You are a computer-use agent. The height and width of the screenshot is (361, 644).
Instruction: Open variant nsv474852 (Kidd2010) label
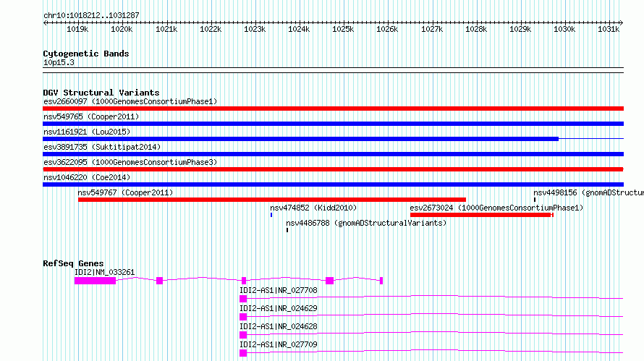click(313, 208)
